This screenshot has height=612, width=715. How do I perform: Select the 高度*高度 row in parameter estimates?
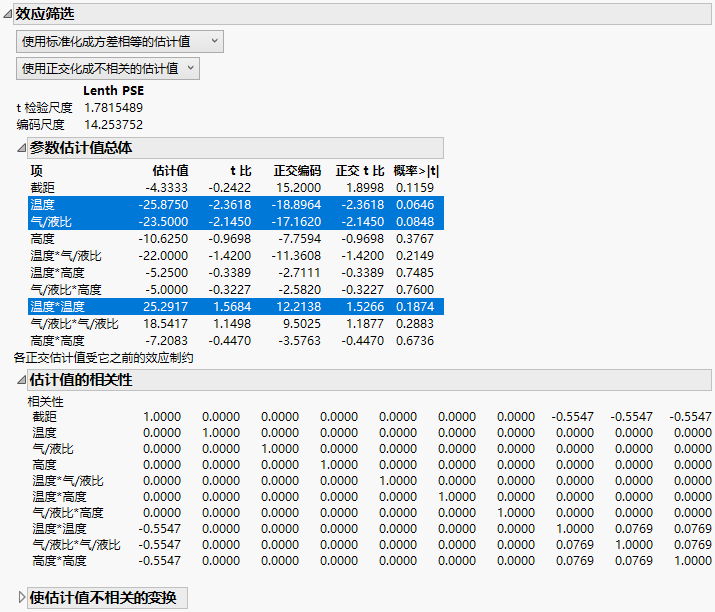tap(236, 341)
